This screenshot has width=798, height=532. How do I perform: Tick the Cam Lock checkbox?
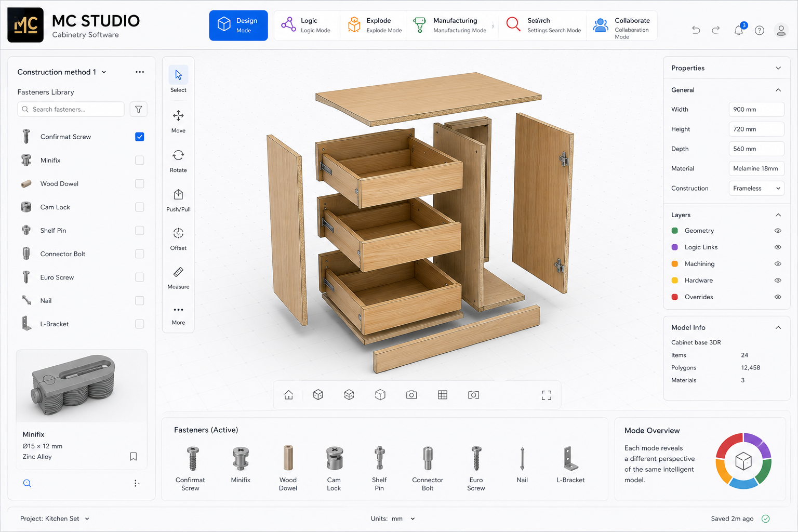tap(140, 207)
